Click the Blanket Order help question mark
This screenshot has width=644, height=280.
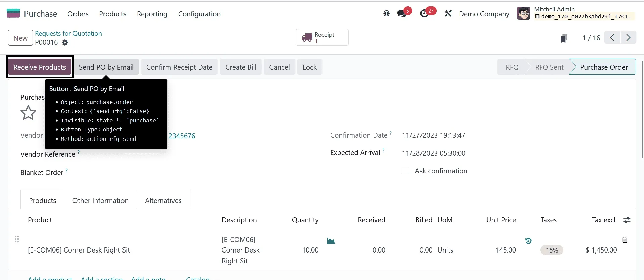tap(67, 170)
